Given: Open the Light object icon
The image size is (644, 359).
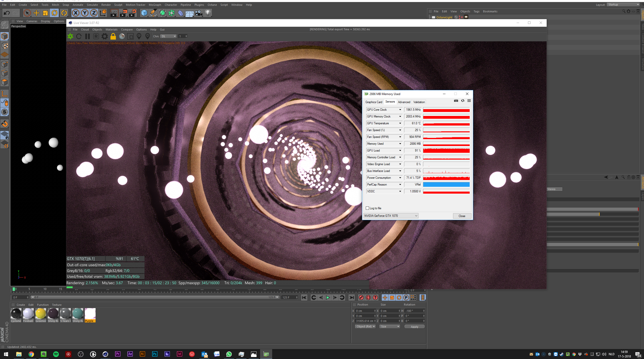Looking at the screenshot, I should (208, 13).
